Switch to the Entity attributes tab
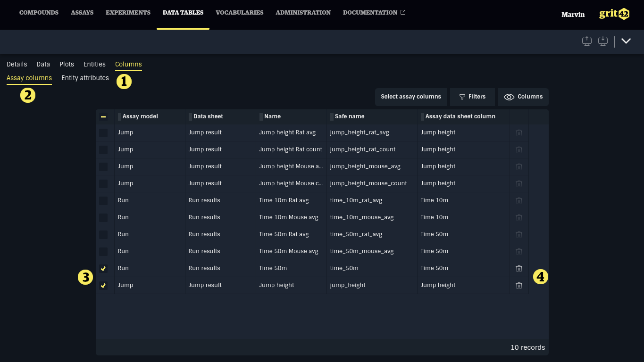644x362 pixels. pyautogui.click(x=85, y=78)
